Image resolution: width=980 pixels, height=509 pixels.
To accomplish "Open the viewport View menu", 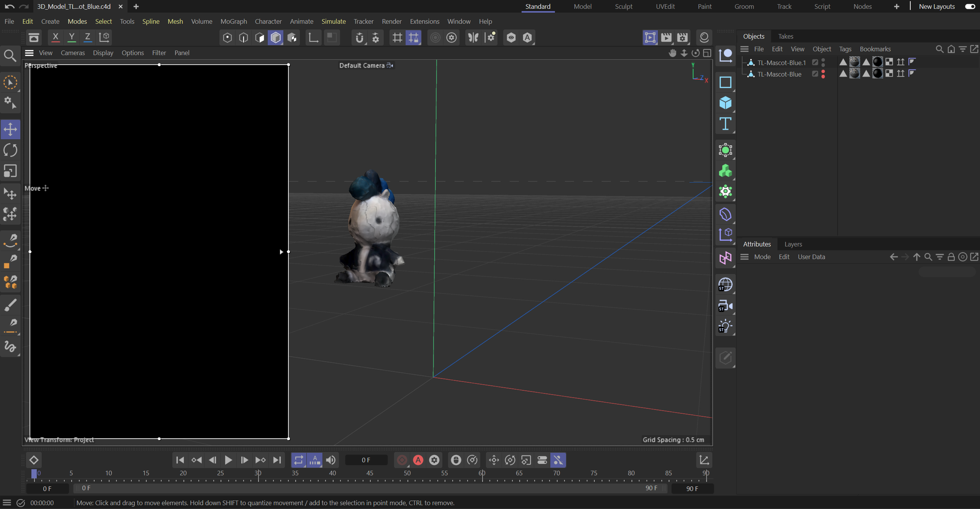I will 46,53.
